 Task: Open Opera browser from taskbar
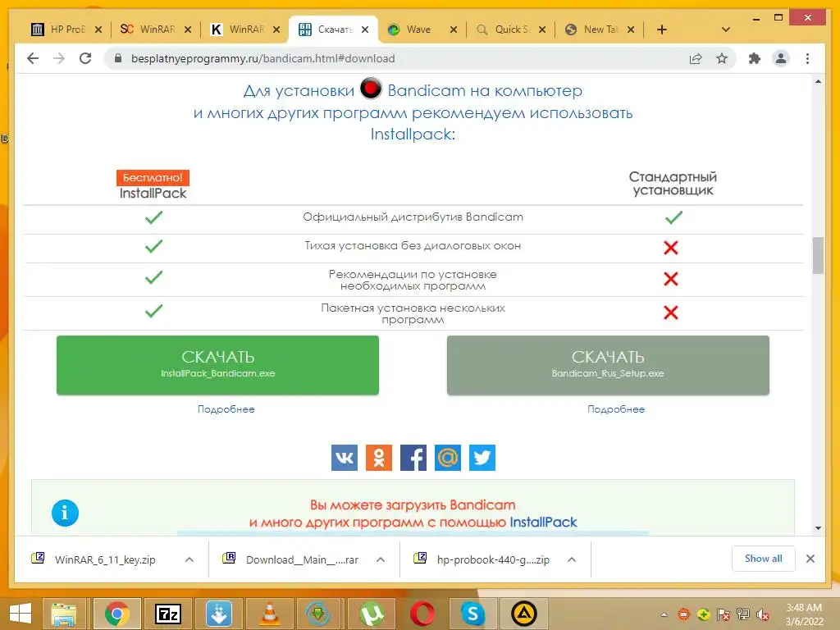coord(422,614)
